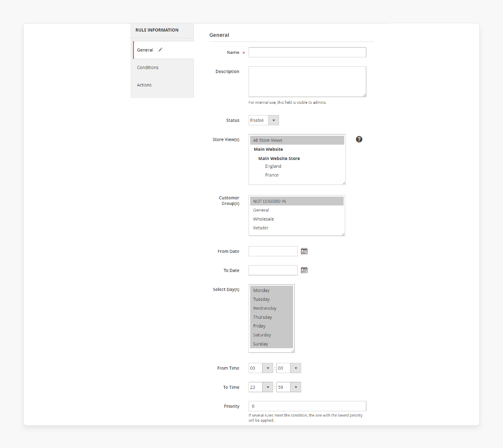Select General customer group option
Screen dimensions: 503x448
click(297, 210)
